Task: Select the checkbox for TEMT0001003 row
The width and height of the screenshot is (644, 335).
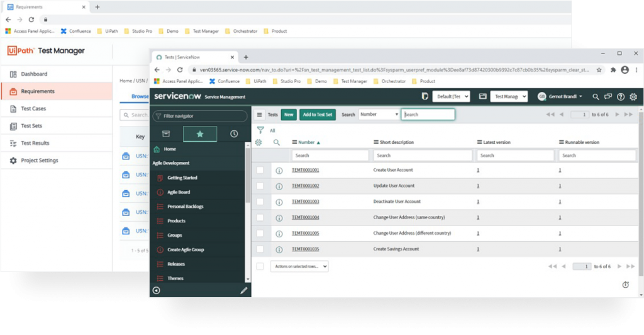Action: 260,202
